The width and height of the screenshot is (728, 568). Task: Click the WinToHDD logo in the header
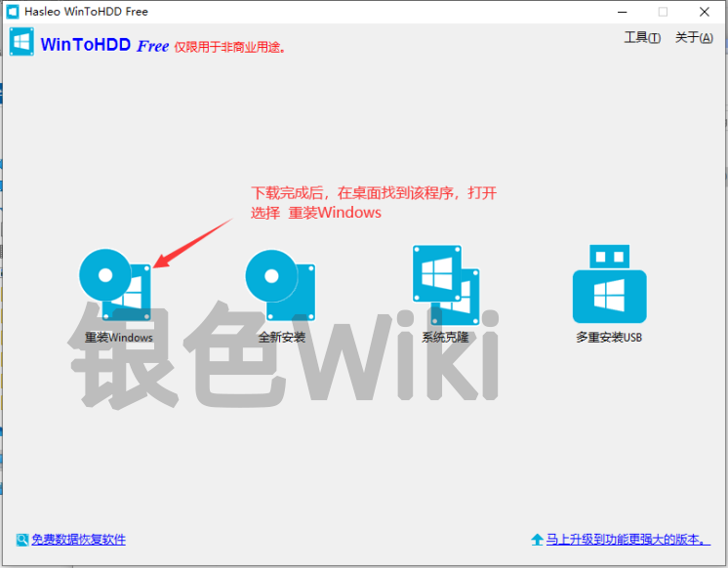(22, 44)
